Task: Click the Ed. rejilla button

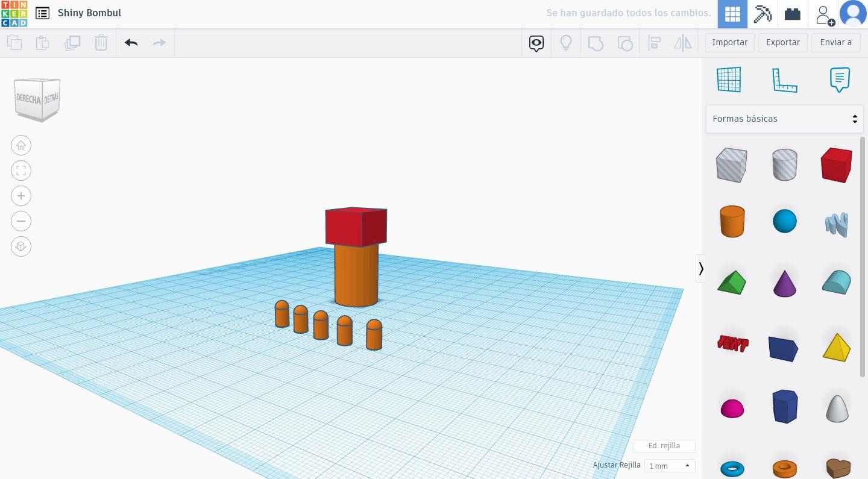Action: point(664,446)
